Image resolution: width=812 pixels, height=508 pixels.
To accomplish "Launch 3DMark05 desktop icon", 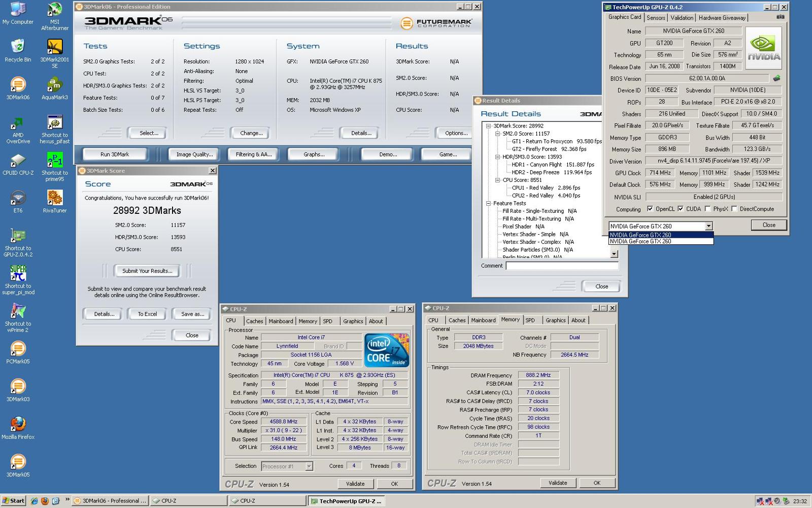I will point(18,465).
